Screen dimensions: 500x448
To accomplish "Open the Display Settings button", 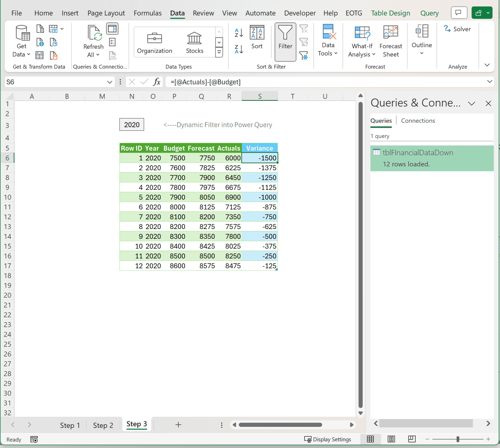I will click(327, 439).
